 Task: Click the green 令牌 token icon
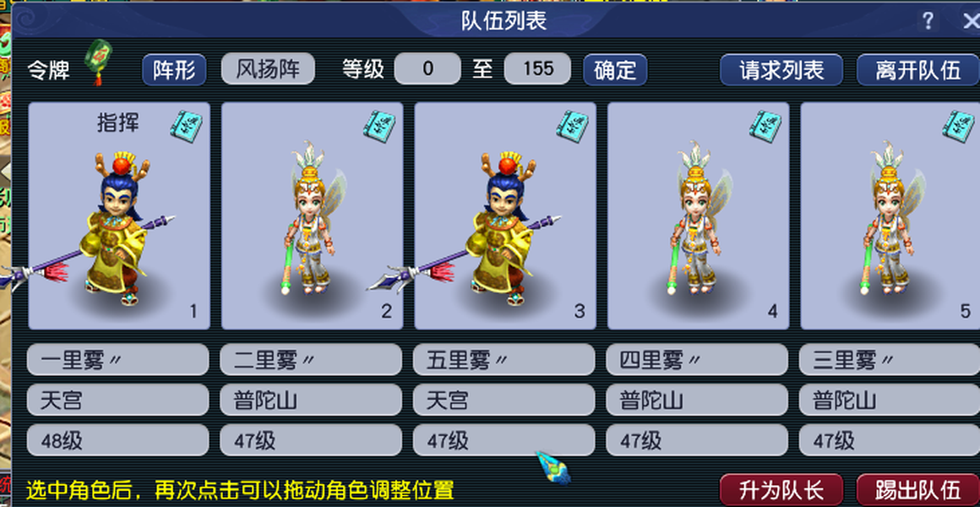click(x=98, y=62)
